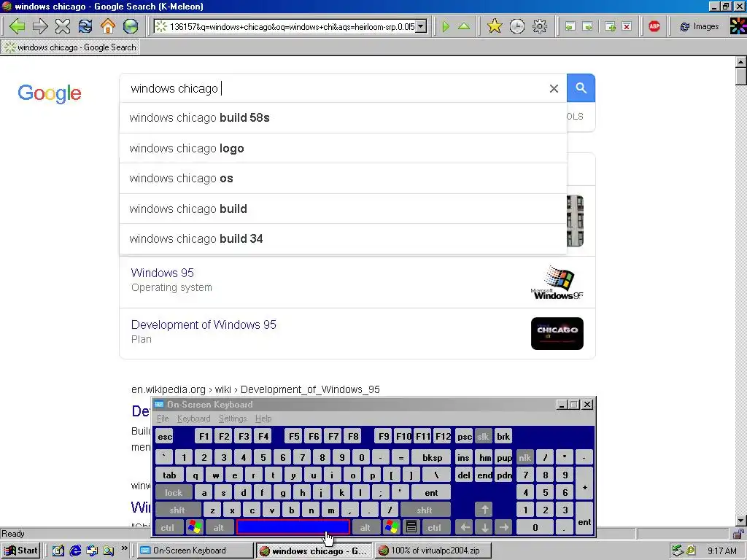The image size is (747, 560).
Task: Click the globe search icon in the toolbar
Action: [x=130, y=26]
